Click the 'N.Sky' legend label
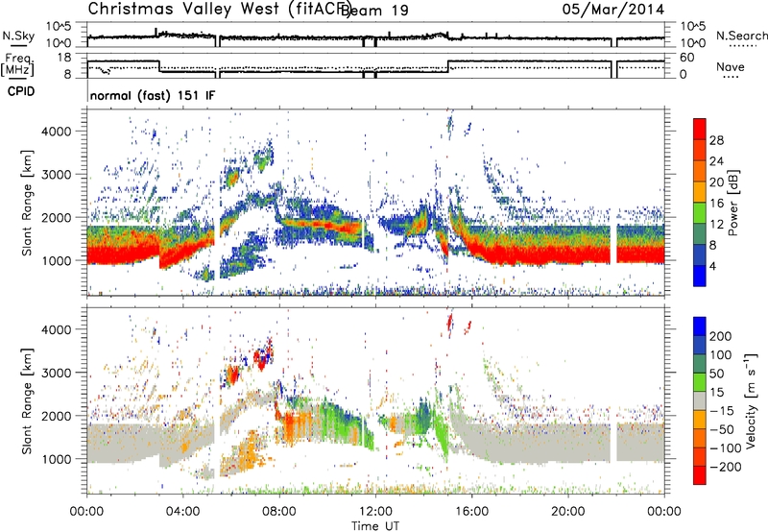768x532 pixels. (x=18, y=36)
